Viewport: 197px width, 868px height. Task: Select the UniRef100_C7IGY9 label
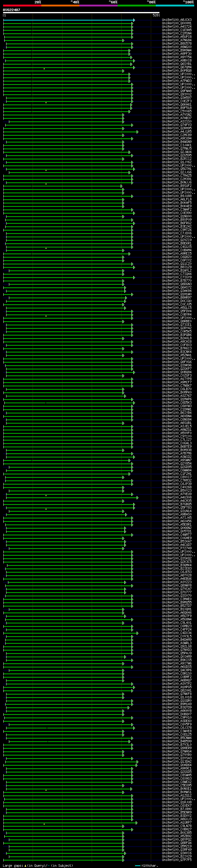(177, 277)
